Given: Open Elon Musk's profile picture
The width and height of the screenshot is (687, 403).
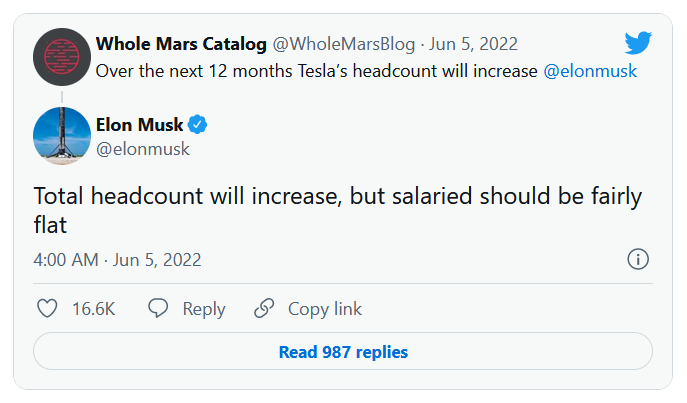Looking at the screenshot, I should pyautogui.click(x=62, y=136).
